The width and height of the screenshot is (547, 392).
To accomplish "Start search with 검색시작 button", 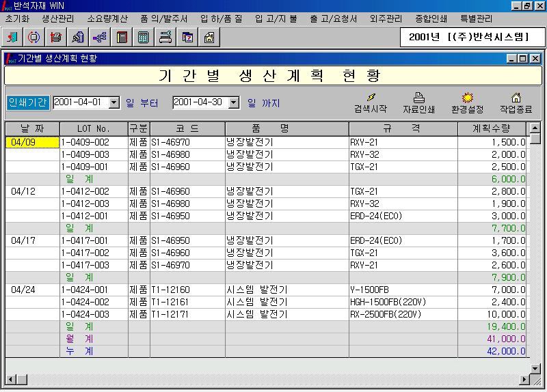I will click(370, 103).
